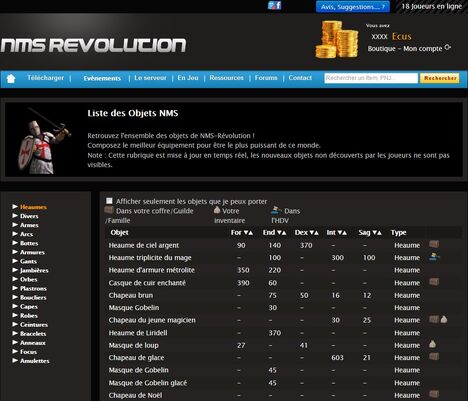
Task: Click the logout icon beside Mon compte
Action: [448, 48]
